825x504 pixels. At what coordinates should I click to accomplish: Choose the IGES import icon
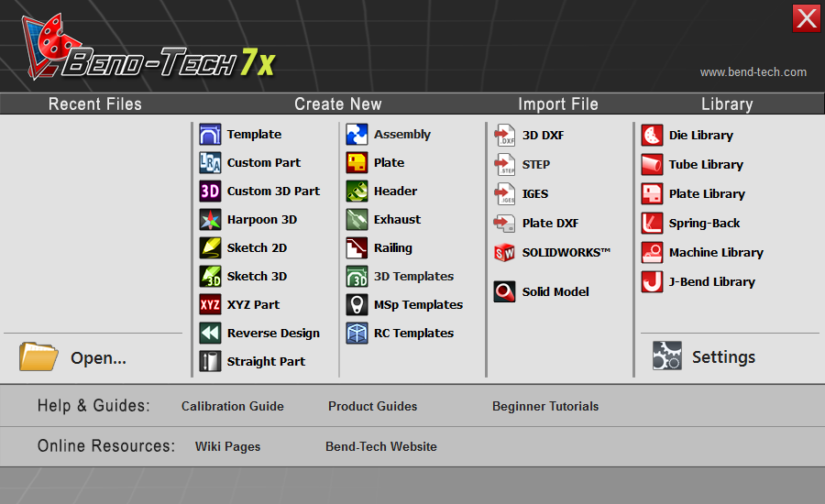pos(504,194)
